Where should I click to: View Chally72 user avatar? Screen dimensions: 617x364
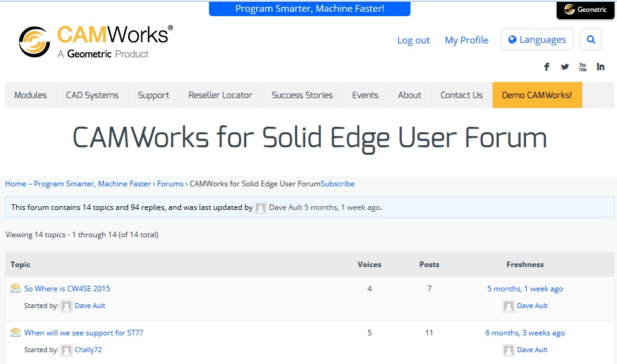tap(67, 350)
